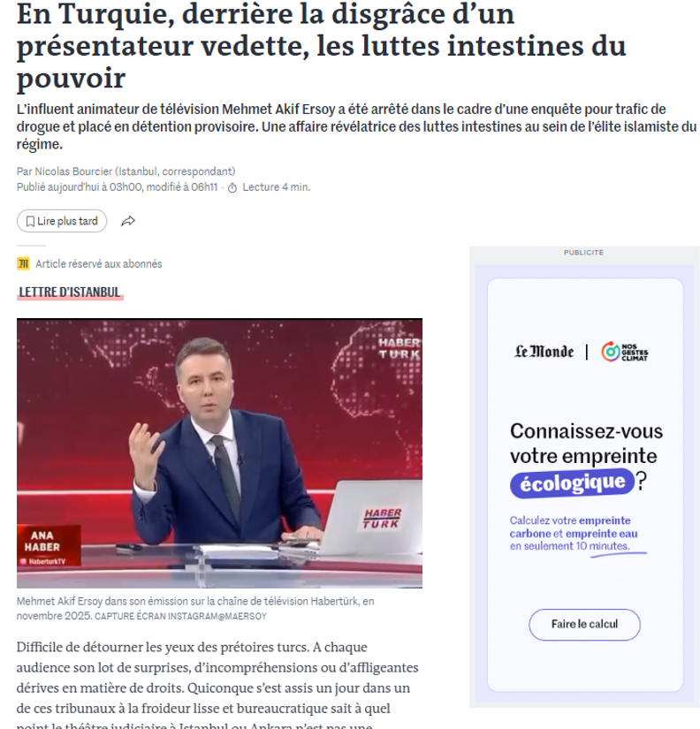The image size is (700, 729).
Task: Click the Publicité label above the ad
Action: 583,253
